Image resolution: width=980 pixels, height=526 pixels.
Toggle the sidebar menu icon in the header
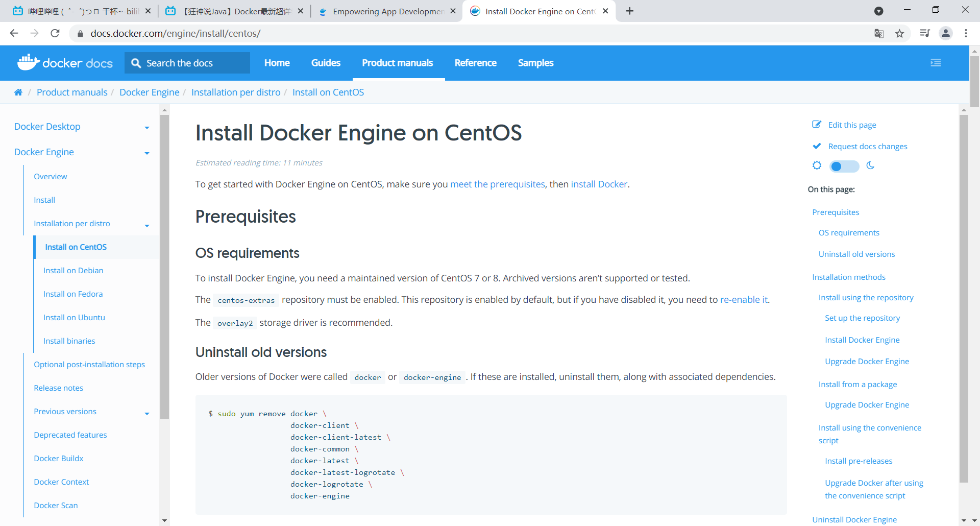coord(936,63)
